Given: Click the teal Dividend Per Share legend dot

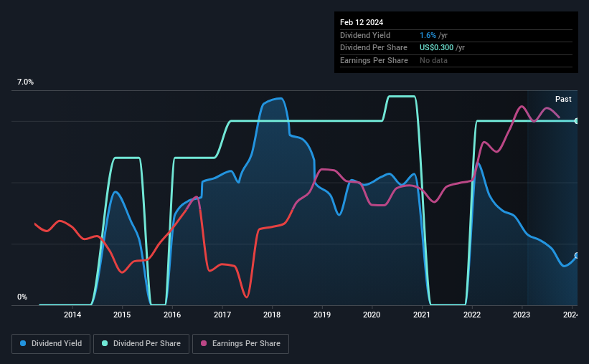Looking at the screenshot, I should click(x=105, y=343).
